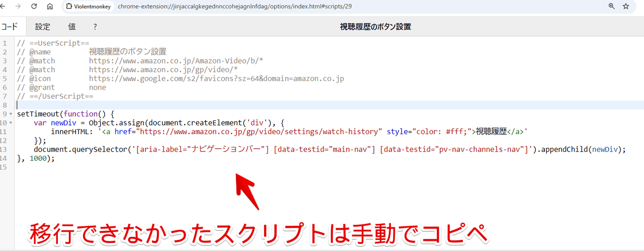Open the zoom magnifier in the address bar
644x251 pixels.
[612, 7]
